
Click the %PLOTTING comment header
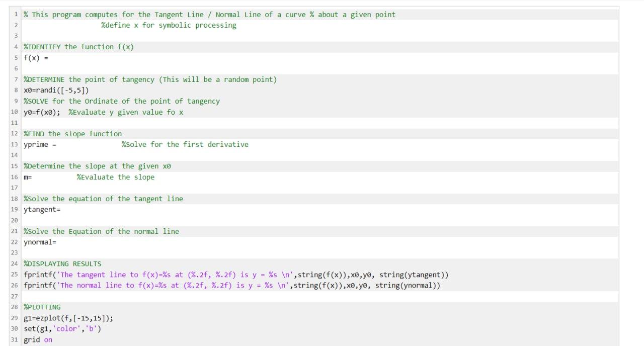(x=42, y=307)
